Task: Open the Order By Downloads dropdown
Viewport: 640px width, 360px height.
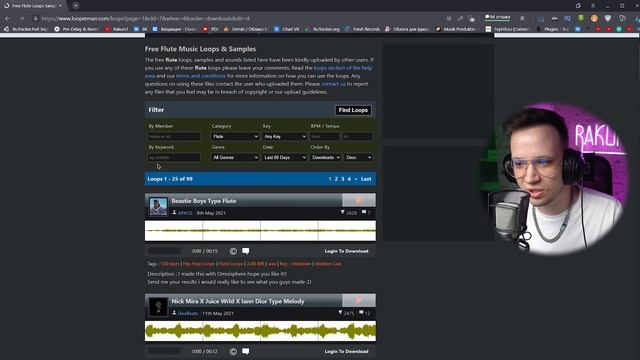Action: (325, 157)
